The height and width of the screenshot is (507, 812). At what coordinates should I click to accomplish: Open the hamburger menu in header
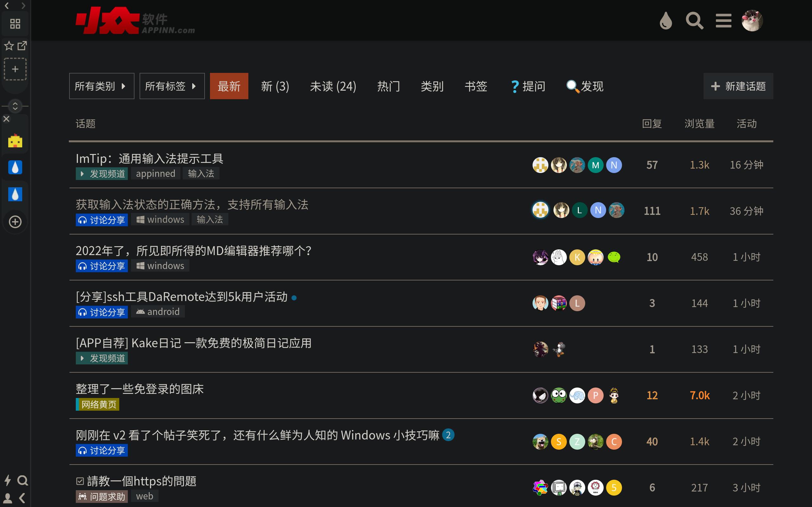[x=723, y=21]
